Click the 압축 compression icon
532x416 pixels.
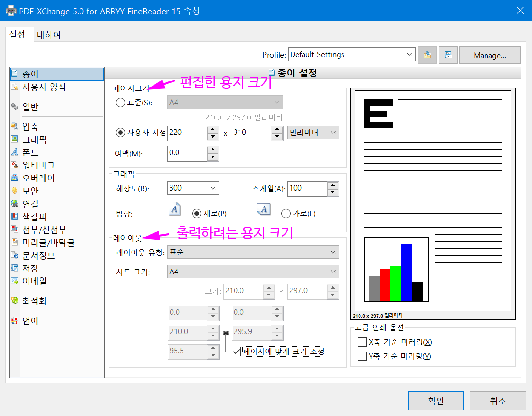coord(15,127)
